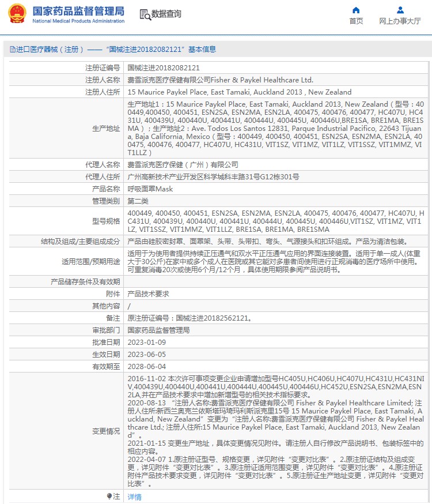The image size is (432, 504).
Task: Click the remark 原注册证编号：国械注进20182562121
Action: click(x=190, y=318)
